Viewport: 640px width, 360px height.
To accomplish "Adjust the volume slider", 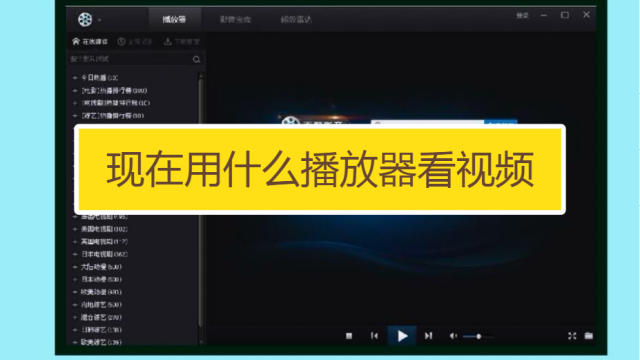I will pyautogui.click(x=478, y=336).
